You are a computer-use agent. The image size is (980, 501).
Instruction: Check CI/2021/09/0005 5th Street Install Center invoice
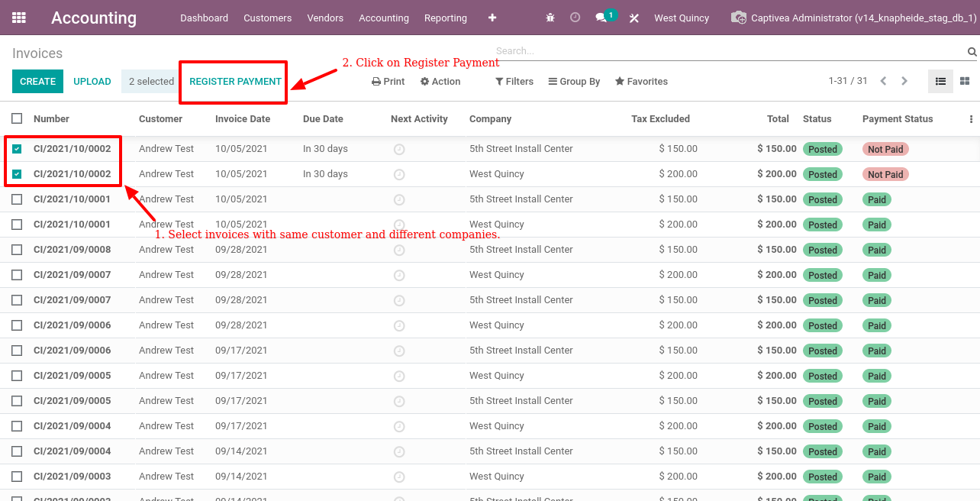[17, 401]
